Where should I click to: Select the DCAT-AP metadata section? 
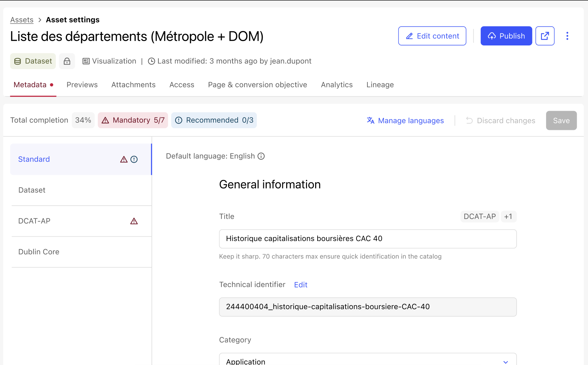click(x=82, y=221)
